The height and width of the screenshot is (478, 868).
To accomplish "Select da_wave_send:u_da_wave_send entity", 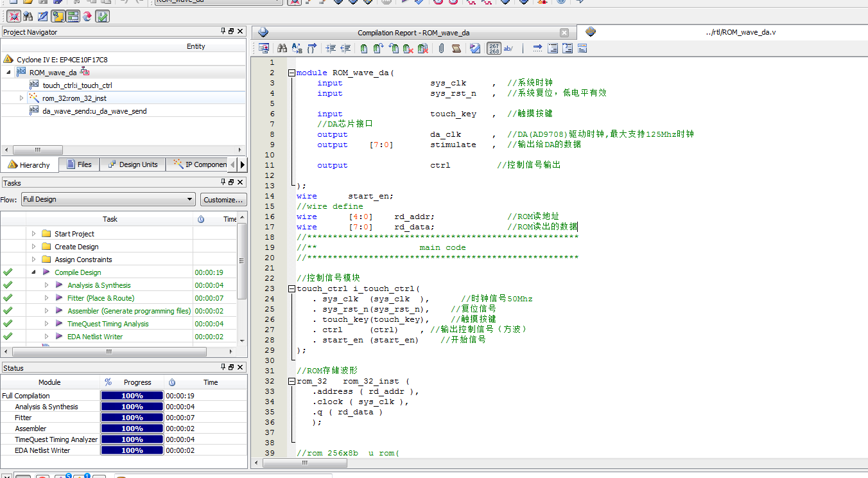I will point(94,111).
